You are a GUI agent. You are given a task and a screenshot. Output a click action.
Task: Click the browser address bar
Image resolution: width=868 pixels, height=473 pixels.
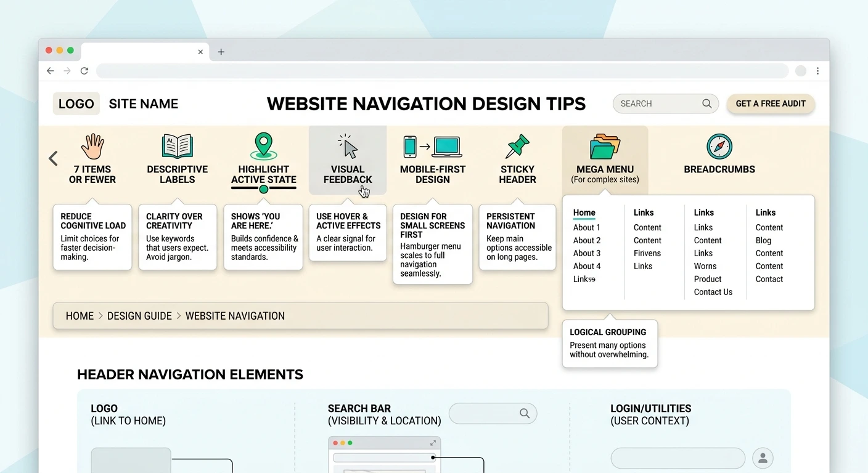pyautogui.click(x=442, y=71)
